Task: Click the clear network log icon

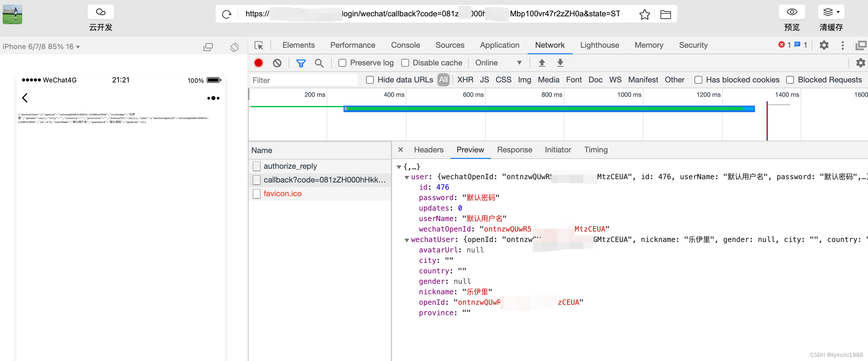Action: point(277,63)
